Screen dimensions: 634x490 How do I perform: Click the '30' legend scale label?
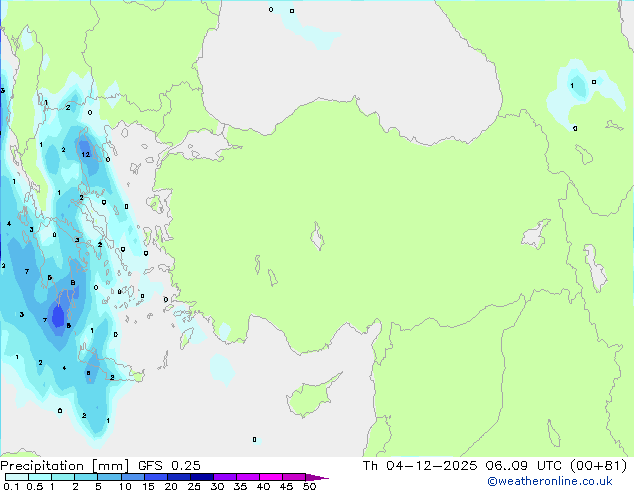[x=217, y=486]
